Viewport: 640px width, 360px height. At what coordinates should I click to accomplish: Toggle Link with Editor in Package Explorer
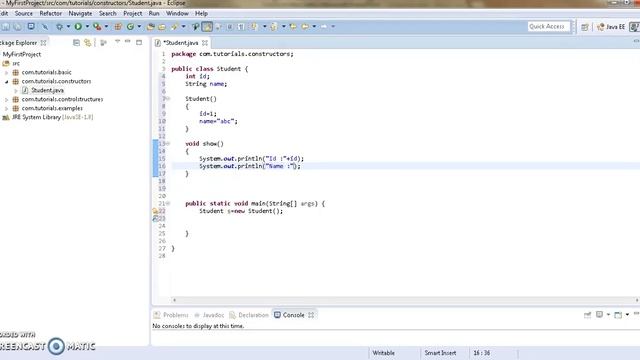(x=87, y=42)
